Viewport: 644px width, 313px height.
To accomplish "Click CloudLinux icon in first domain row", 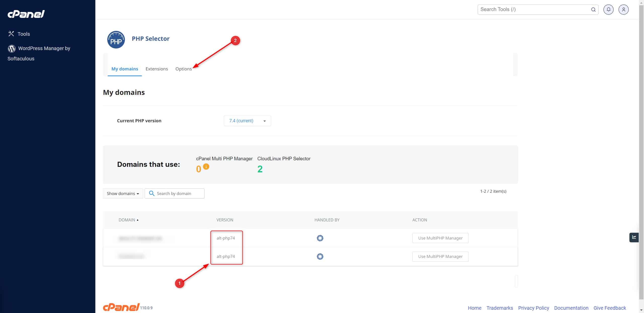I will click(x=320, y=238).
